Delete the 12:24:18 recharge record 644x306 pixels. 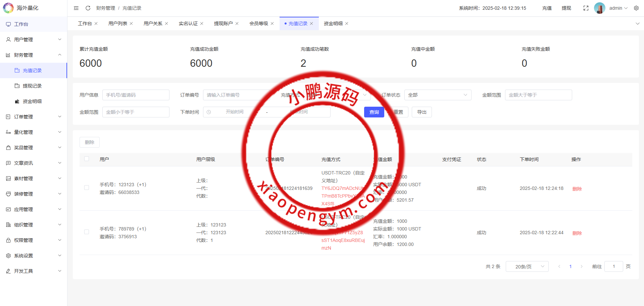coord(577,189)
